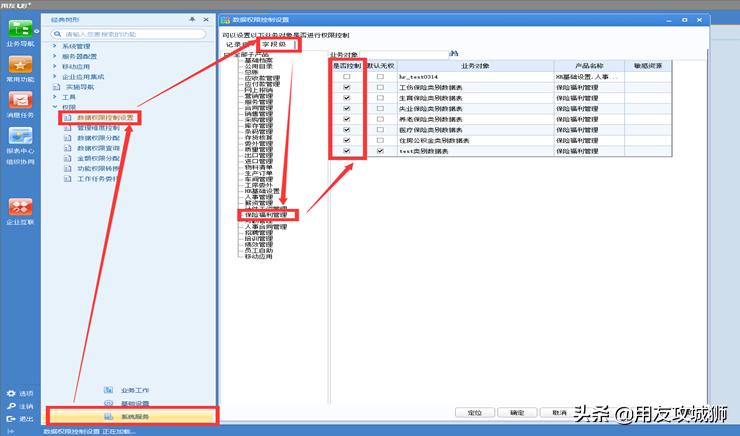This screenshot has width=740, height=436.
Task: Open 数据权限分配 under 权限
Action: point(98,138)
